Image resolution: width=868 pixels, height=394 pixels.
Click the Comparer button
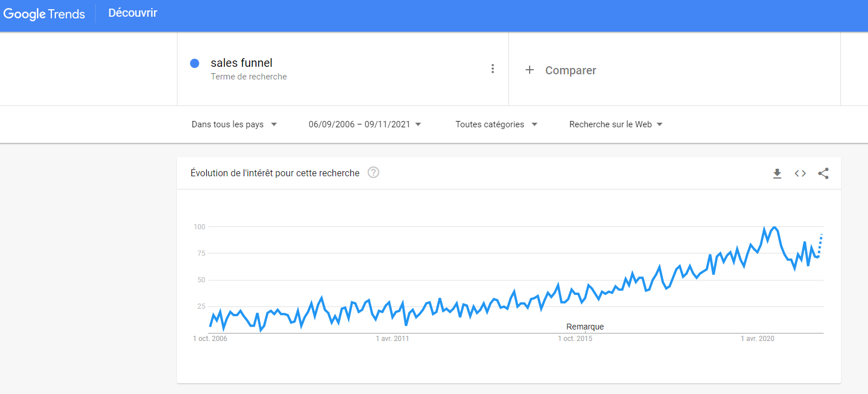click(570, 70)
